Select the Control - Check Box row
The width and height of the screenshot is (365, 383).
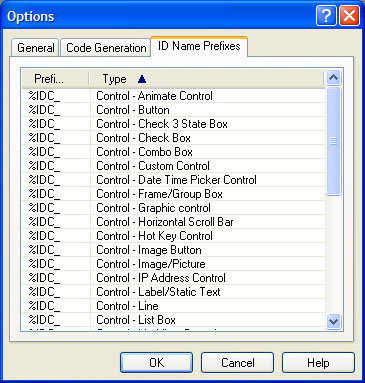[174, 138]
